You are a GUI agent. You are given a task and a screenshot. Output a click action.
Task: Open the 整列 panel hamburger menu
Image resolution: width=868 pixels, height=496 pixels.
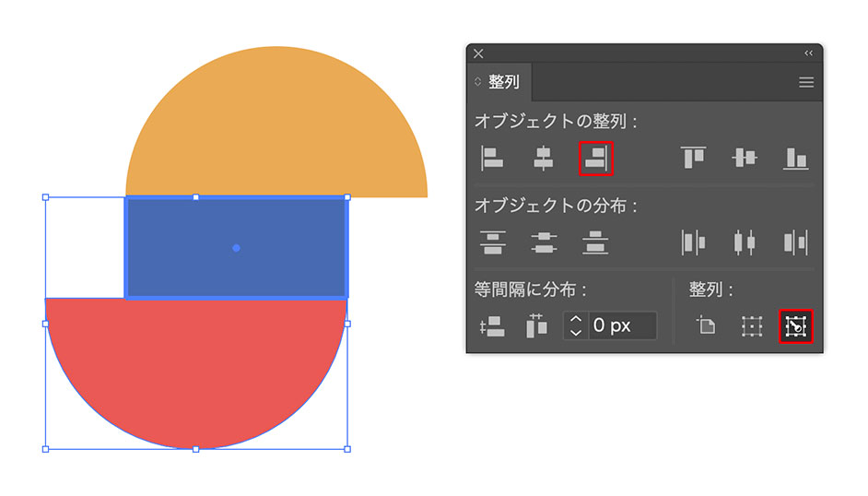click(806, 82)
